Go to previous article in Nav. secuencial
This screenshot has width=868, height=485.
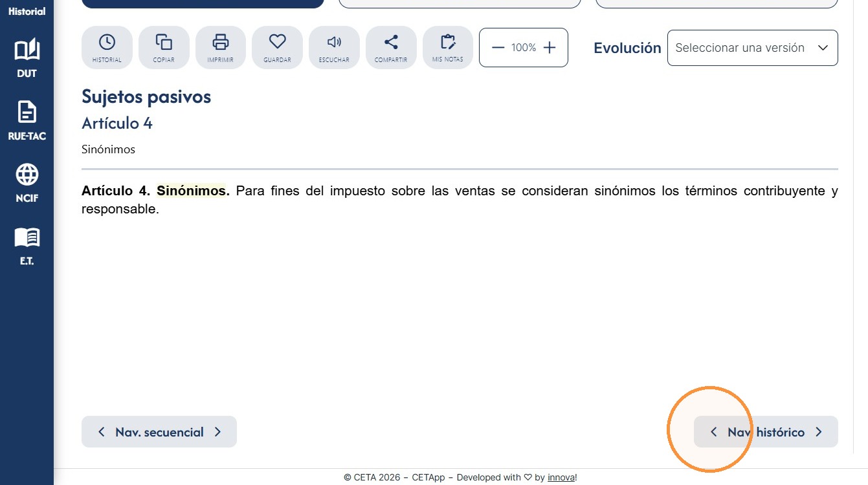pos(101,432)
